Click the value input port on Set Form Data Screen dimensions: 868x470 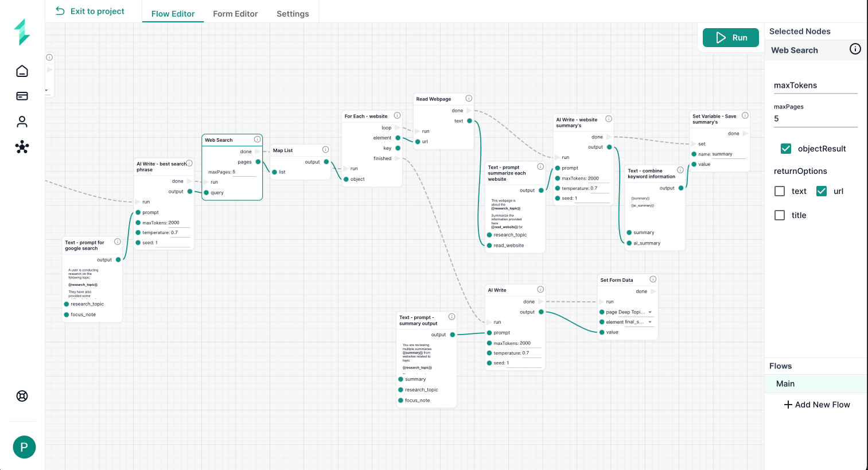pos(602,332)
